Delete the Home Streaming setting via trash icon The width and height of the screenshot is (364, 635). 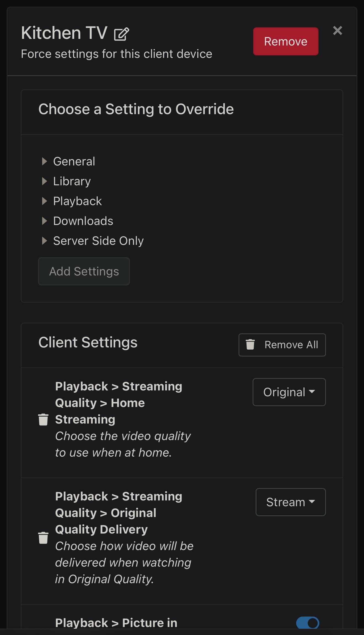(43, 419)
